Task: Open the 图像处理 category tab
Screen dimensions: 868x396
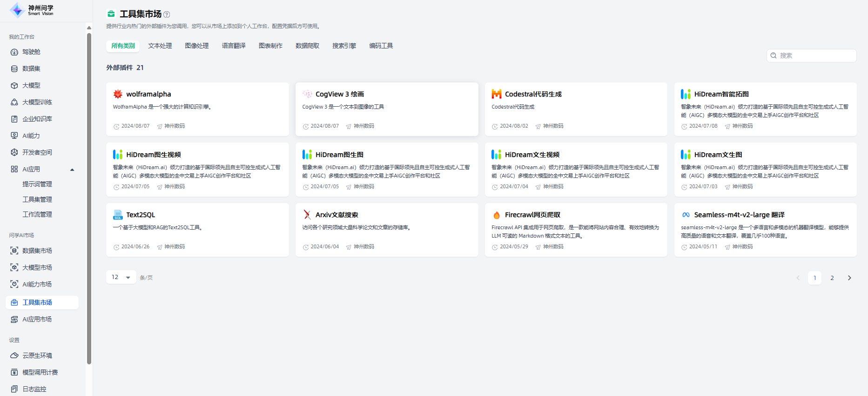Action: pos(197,46)
